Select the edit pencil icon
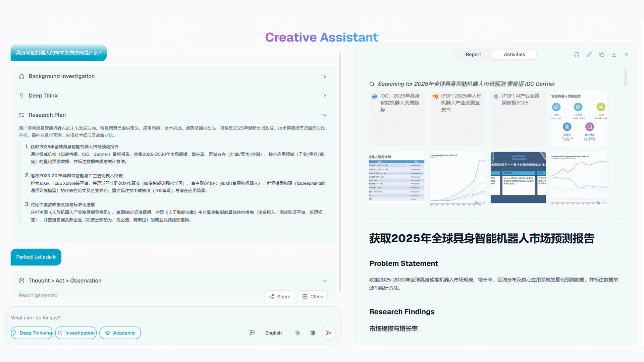 coord(589,54)
